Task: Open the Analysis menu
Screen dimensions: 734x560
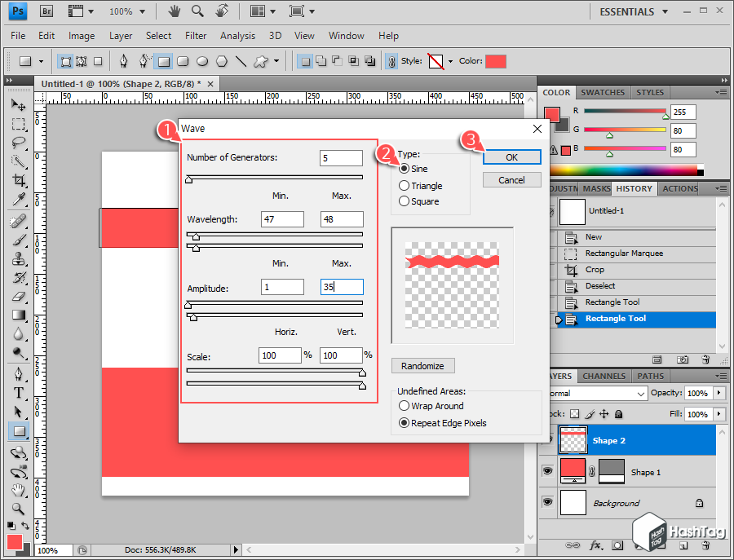Action: point(238,36)
